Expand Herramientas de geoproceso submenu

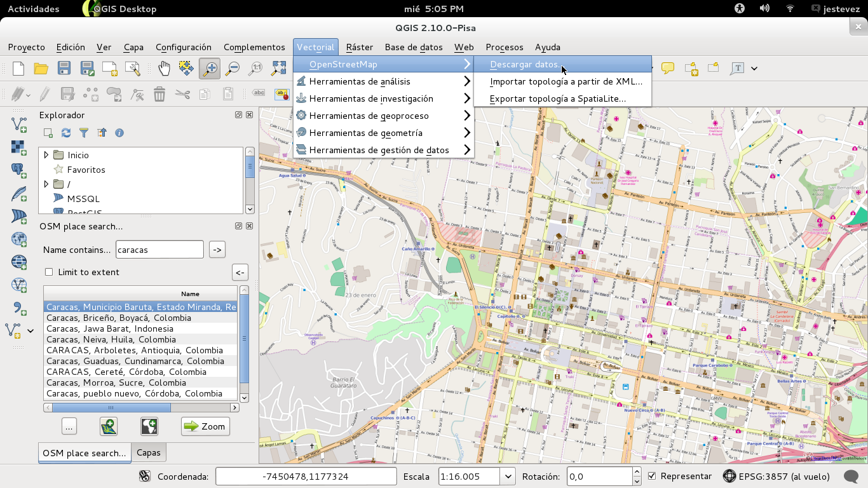coord(383,116)
